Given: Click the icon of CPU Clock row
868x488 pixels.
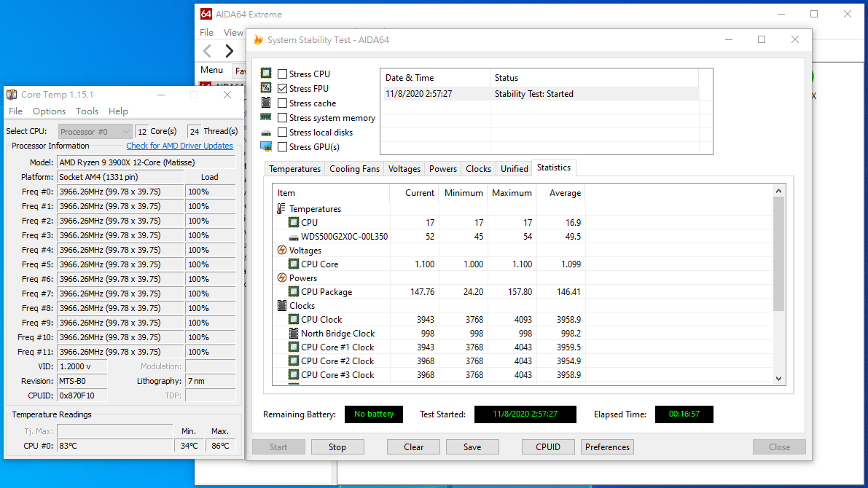Looking at the screenshot, I should pos(294,319).
